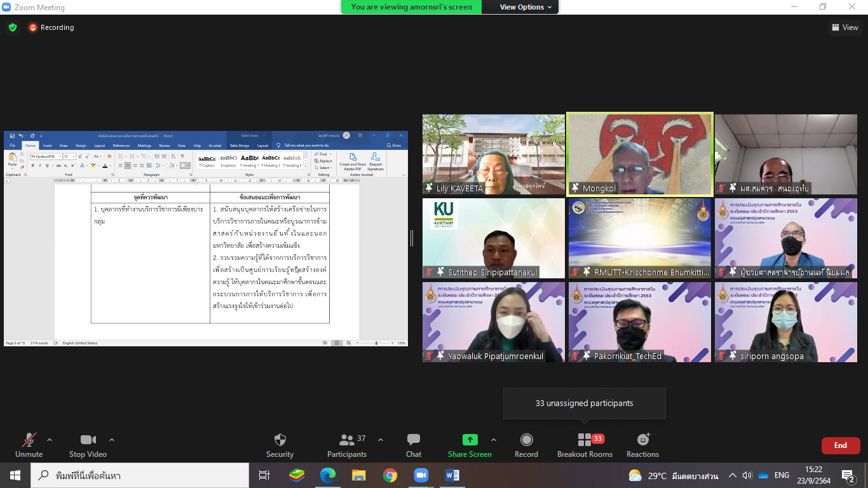
Task: Switch to the References tab in Word
Action: pos(121,146)
